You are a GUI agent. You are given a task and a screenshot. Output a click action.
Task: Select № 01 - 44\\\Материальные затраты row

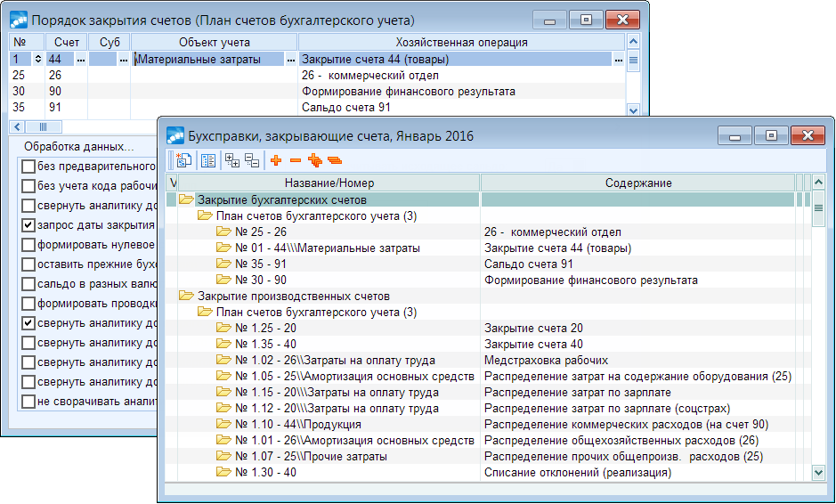(328, 248)
